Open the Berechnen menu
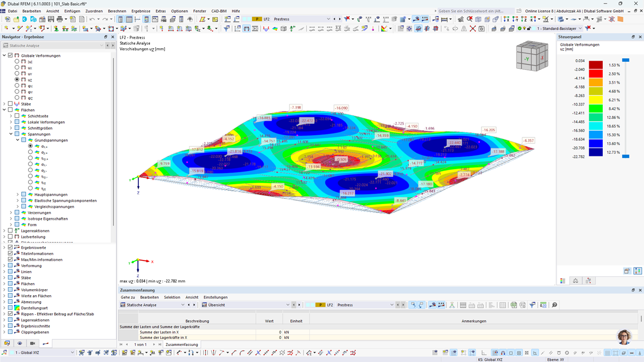 117,11
